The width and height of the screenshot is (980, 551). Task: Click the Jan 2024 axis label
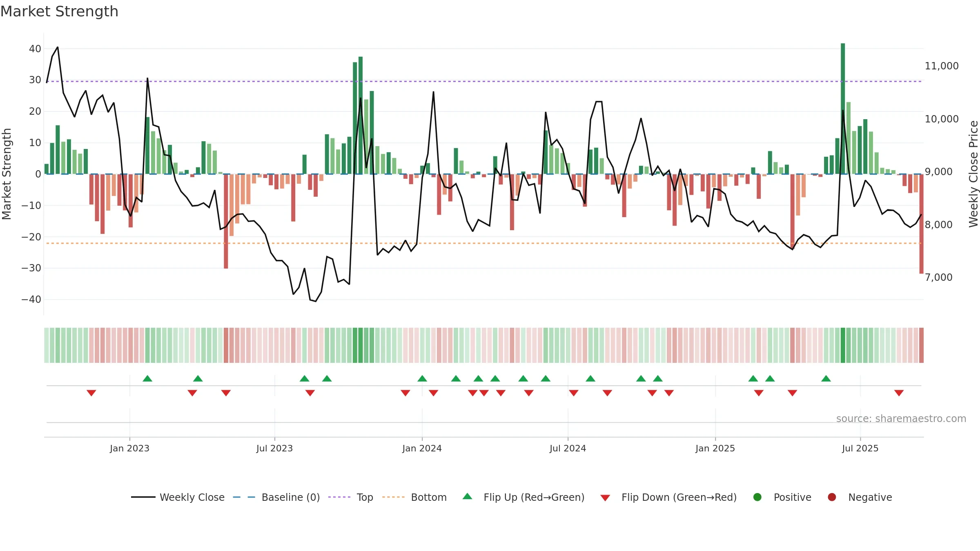coord(422,448)
